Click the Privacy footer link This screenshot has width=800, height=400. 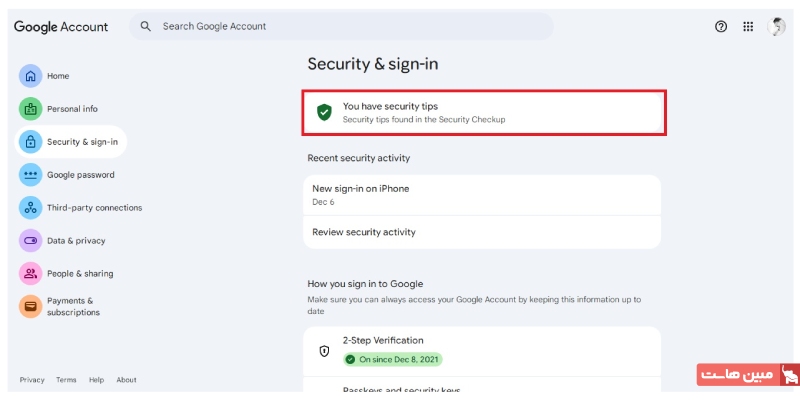click(32, 380)
